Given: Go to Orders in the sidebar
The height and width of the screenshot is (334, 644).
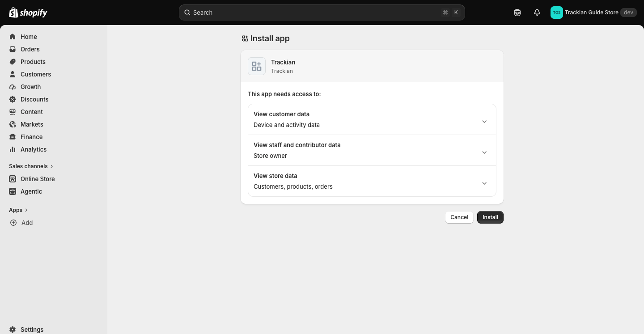Looking at the screenshot, I should 54,49.
